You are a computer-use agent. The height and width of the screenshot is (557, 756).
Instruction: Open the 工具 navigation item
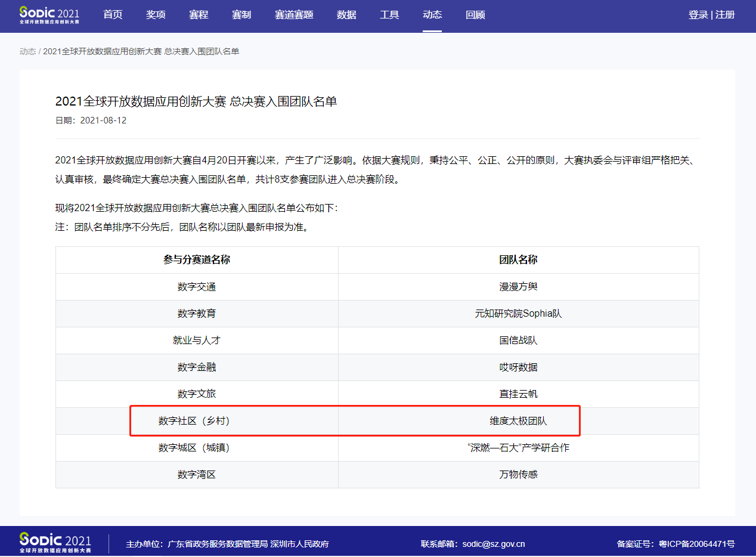pyautogui.click(x=389, y=15)
